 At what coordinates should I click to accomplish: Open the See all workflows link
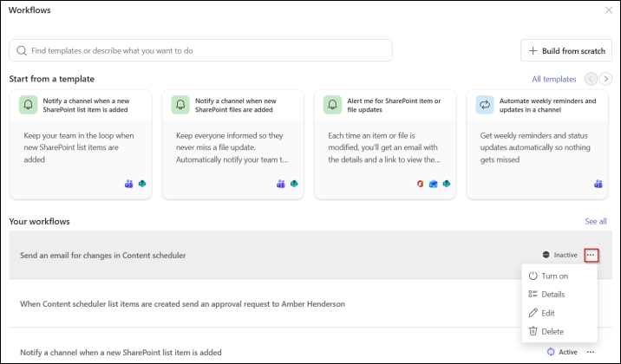pyautogui.click(x=596, y=221)
